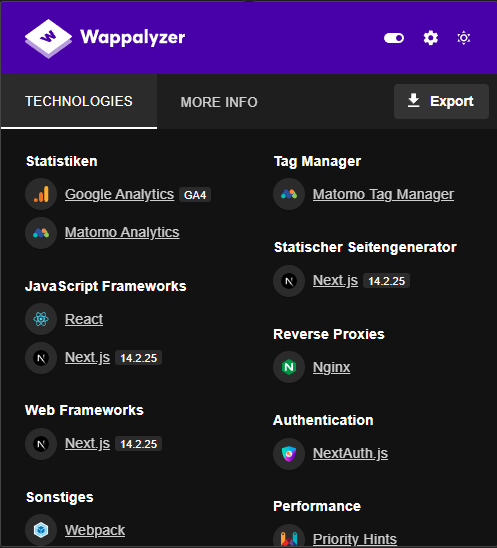The height and width of the screenshot is (548, 497).
Task: Click the Matomo Tag Manager icon
Action: [289, 194]
